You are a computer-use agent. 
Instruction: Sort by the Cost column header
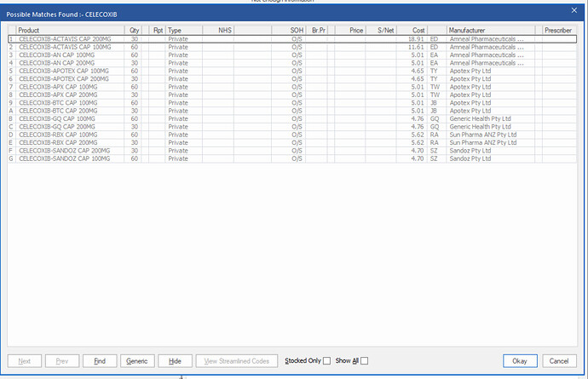pyautogui.click(x=412, y=31)
